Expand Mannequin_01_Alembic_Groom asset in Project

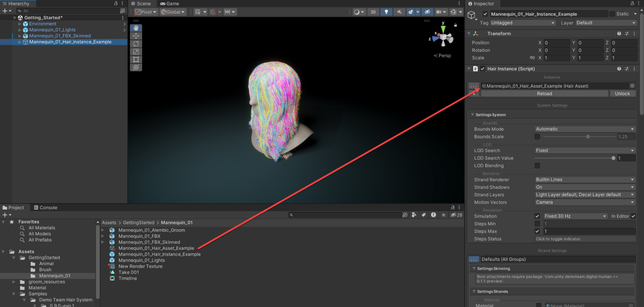click(x=103, y=230)
